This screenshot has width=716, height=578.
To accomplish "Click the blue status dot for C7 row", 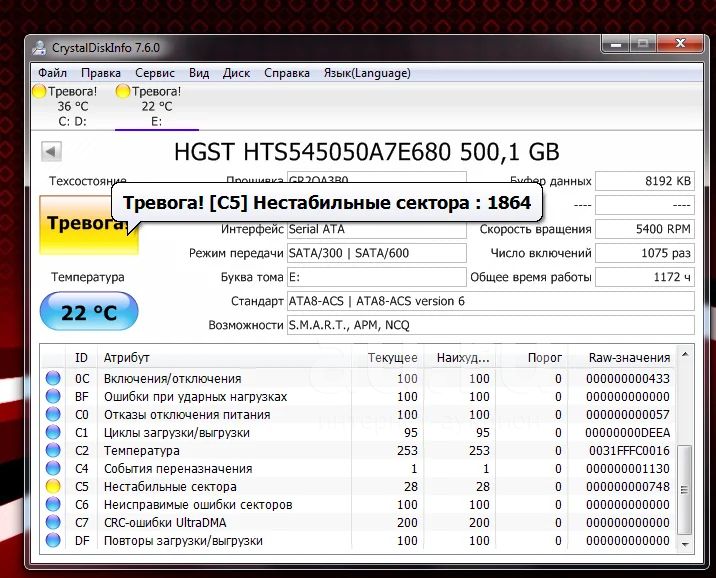I will 53,522.
